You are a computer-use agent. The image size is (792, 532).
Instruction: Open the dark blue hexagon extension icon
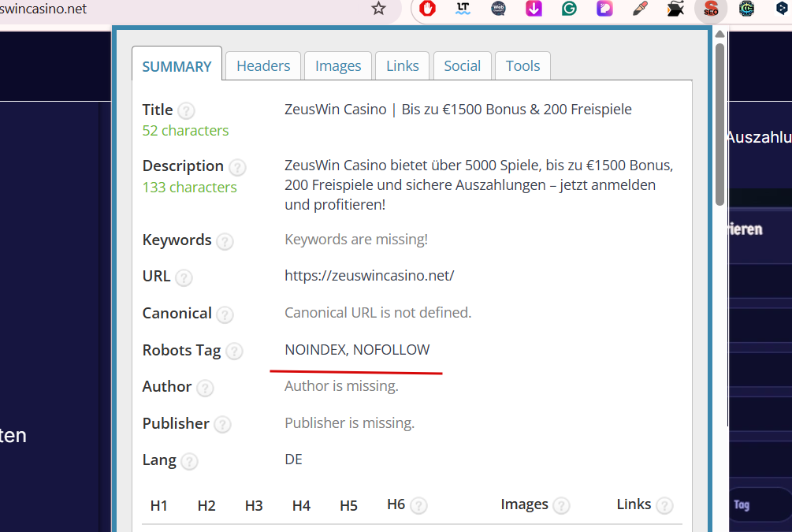pos(782,9)
